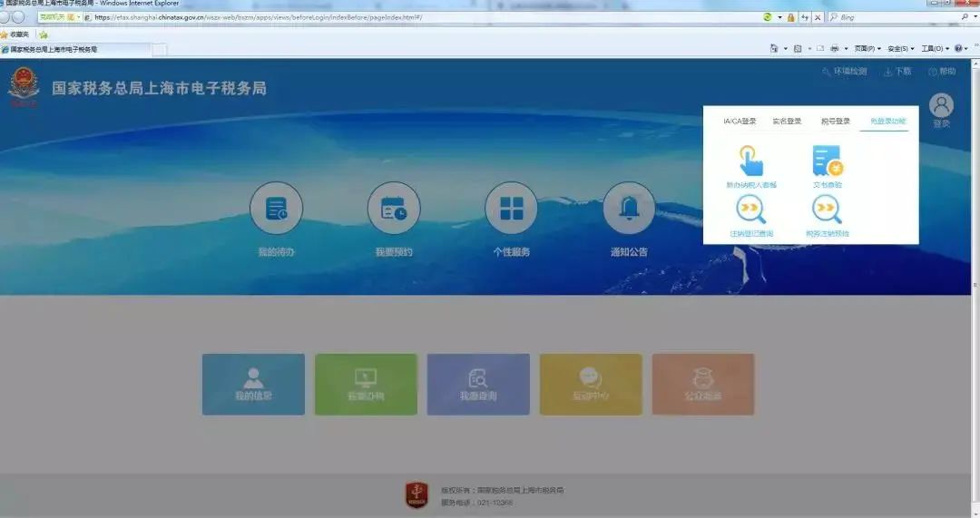
Task: Click the 帮助 link
Action: (x=943, y=72)
